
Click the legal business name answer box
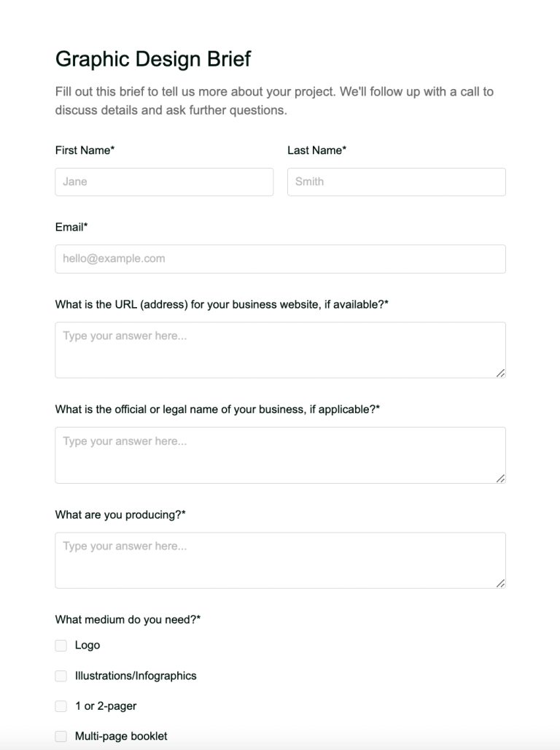click(280, 454)
